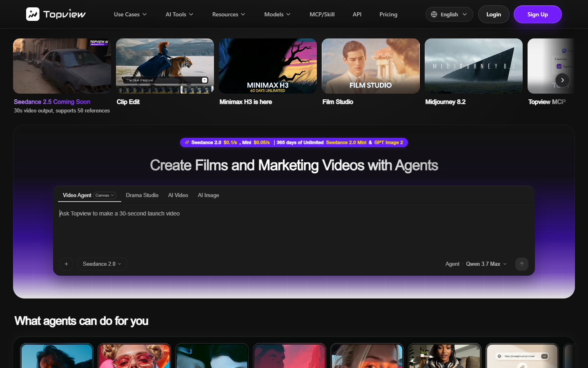
Task: Switch to AI Image tab
Action: tap(208, 195)
